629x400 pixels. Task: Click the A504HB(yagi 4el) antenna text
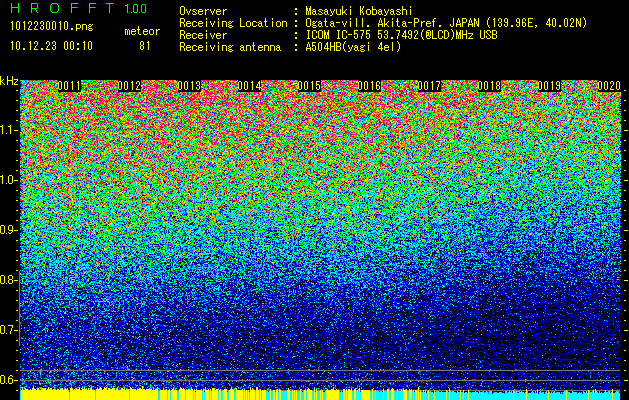pyautogui.click(x=353, y=47)
